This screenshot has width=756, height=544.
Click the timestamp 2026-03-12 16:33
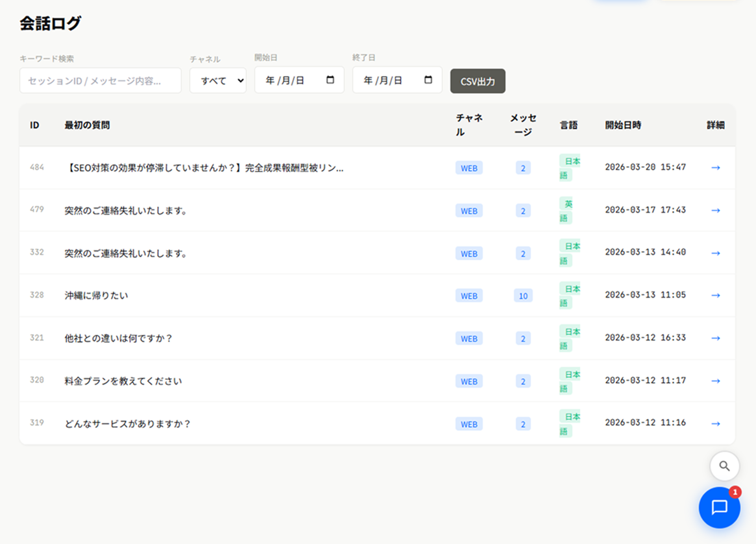(645, 337)
